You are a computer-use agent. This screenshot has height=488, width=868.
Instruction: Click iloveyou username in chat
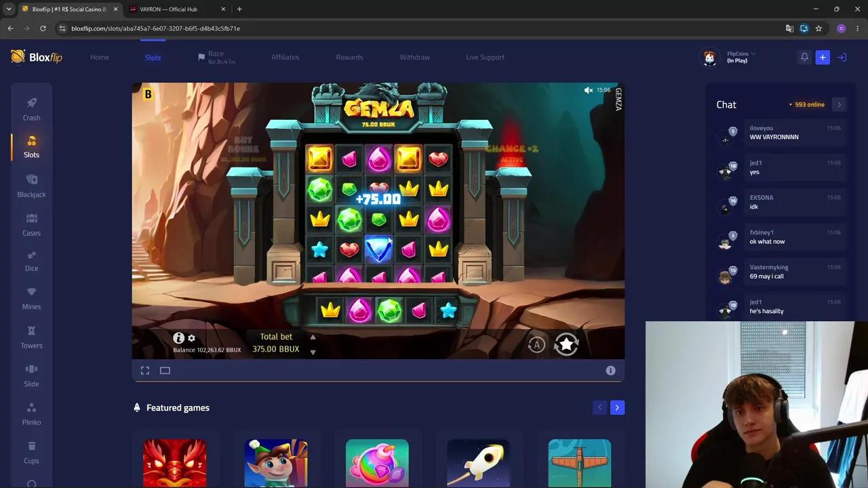click(761, 128)
